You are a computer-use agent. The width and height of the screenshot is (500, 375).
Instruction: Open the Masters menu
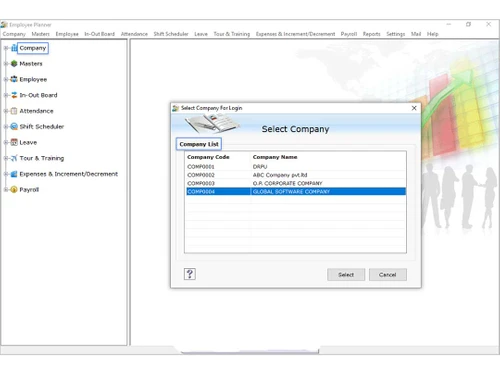pyautogui.click(x=41, y=34)
